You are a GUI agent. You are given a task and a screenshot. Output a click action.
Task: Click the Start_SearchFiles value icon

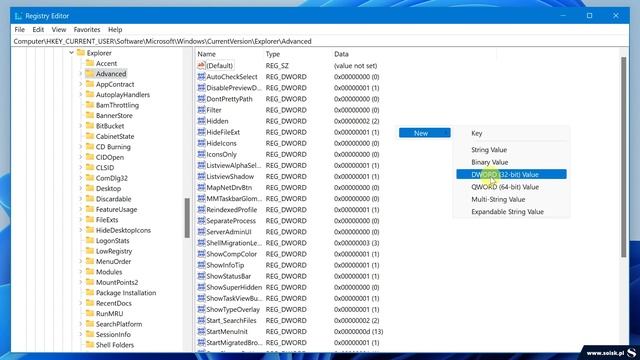pos(201,320)
